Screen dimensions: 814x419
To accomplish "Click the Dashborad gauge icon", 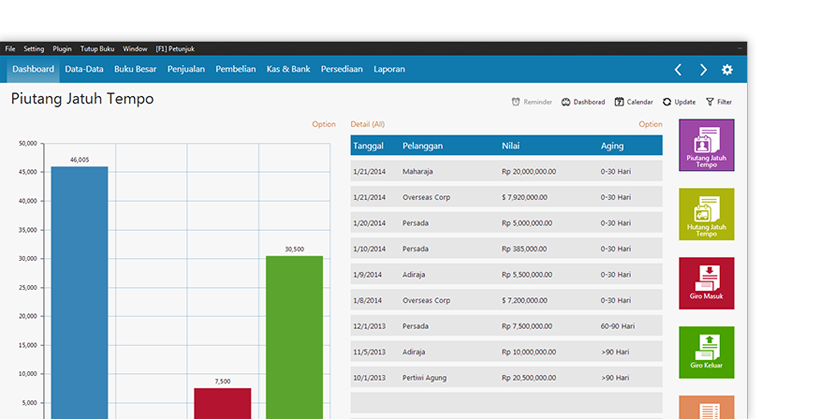I will [566, 102].
